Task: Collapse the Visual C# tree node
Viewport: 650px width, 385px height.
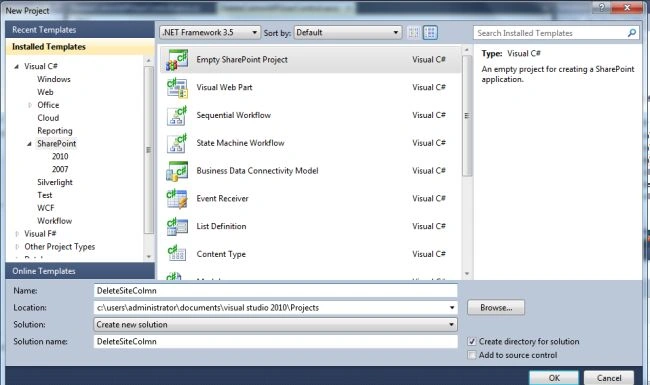Action: (x=17, y=66)
